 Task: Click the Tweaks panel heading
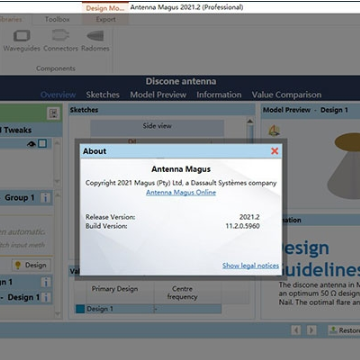[x=17, y=130]
